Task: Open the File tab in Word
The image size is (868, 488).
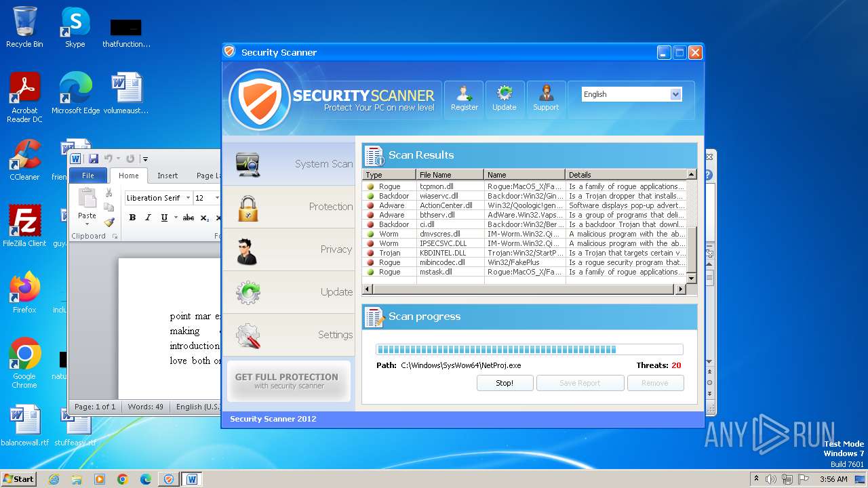Action: tap(88, 176)
